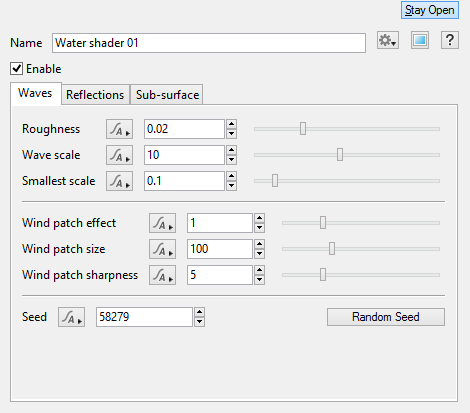This screenshot has height=413, width=470.
Task: Increase the Seed value with up arrow
Action: click(x=199, y=312)
